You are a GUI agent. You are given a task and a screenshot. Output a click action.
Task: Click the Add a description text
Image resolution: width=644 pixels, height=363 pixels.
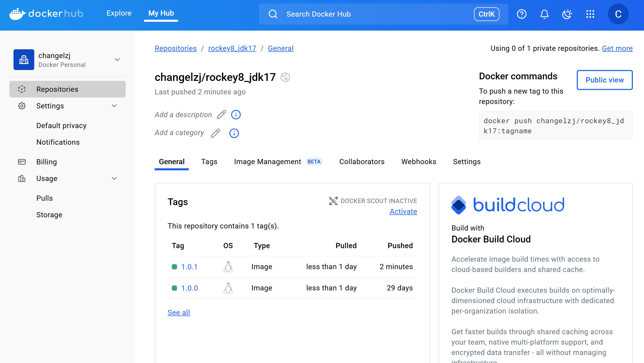click(x=183, y=115)
